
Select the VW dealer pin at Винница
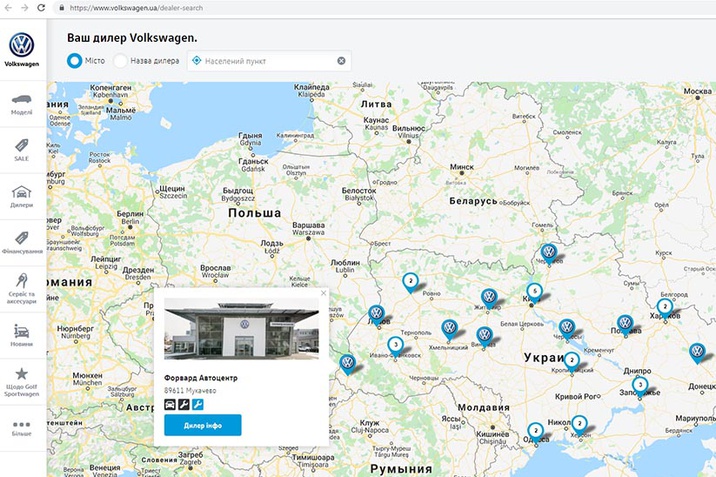coord(484,336)
